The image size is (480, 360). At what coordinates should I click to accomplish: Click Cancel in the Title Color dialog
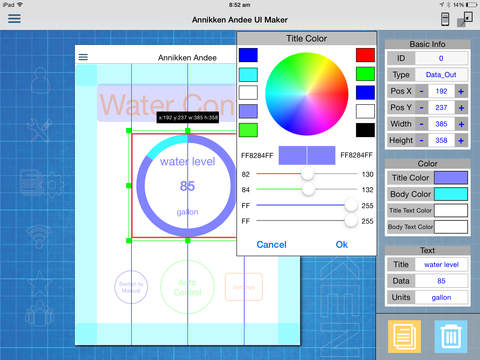271,245
